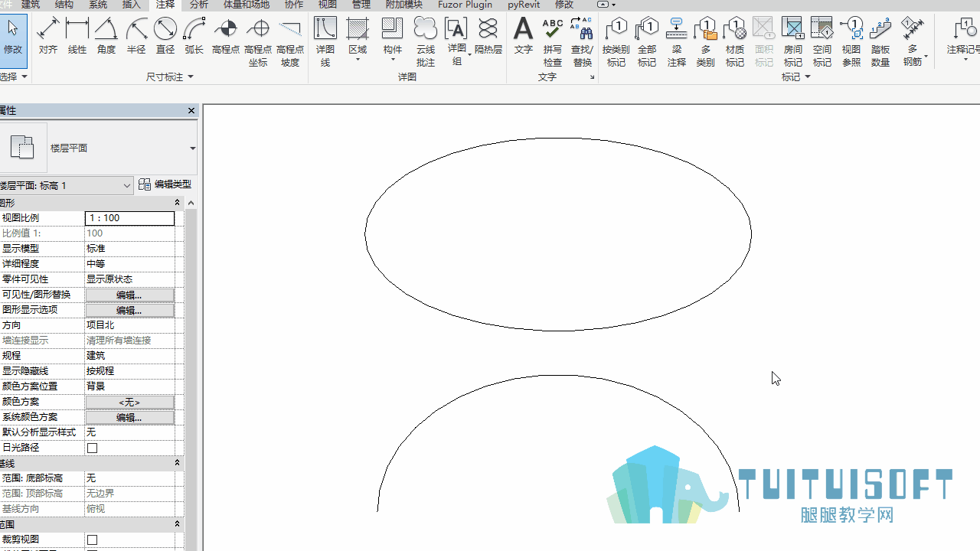Activate the 直径 diameter dimension tool
Viewport: 980px width, 551px height.
(x=165, y=36)
